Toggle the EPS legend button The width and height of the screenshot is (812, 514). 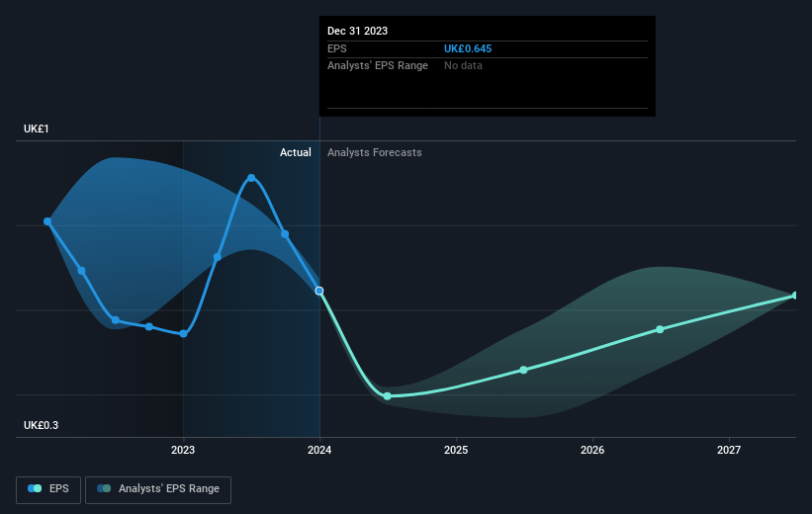pos(48,489)
